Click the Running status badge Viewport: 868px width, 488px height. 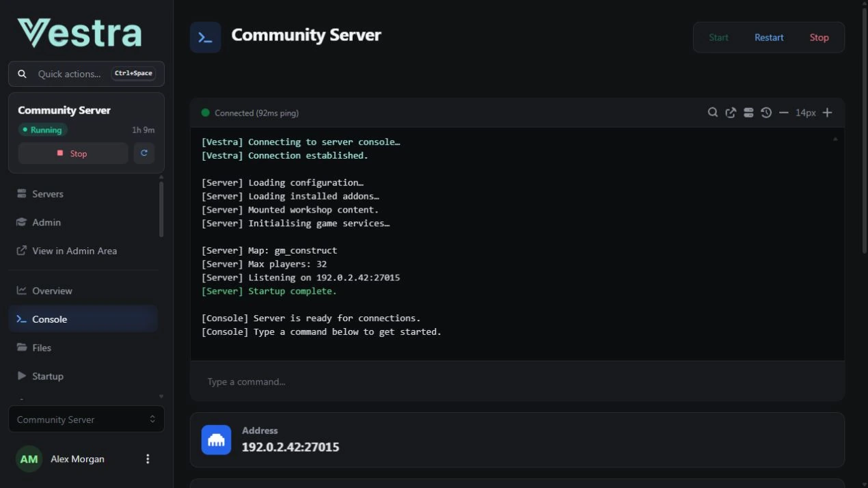(x=42, y=130)
